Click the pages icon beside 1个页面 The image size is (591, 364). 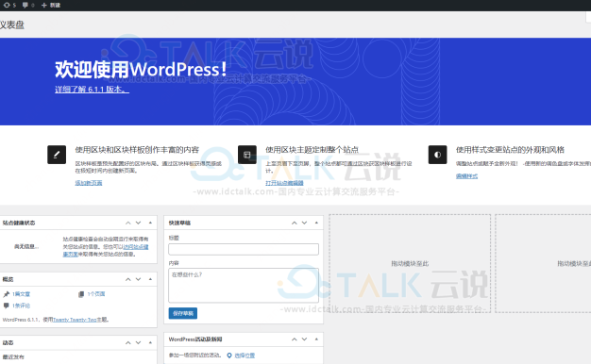click(x=81, y=294)
